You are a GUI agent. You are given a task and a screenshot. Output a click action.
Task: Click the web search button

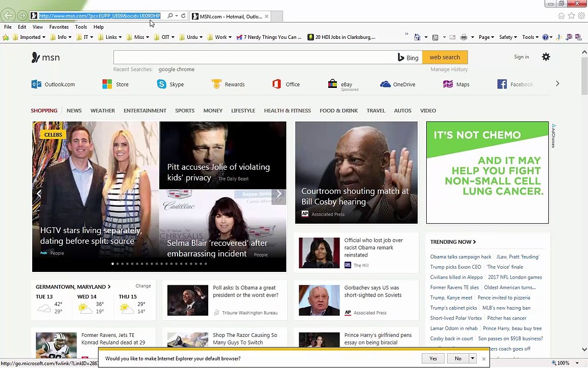pos(445,57)
